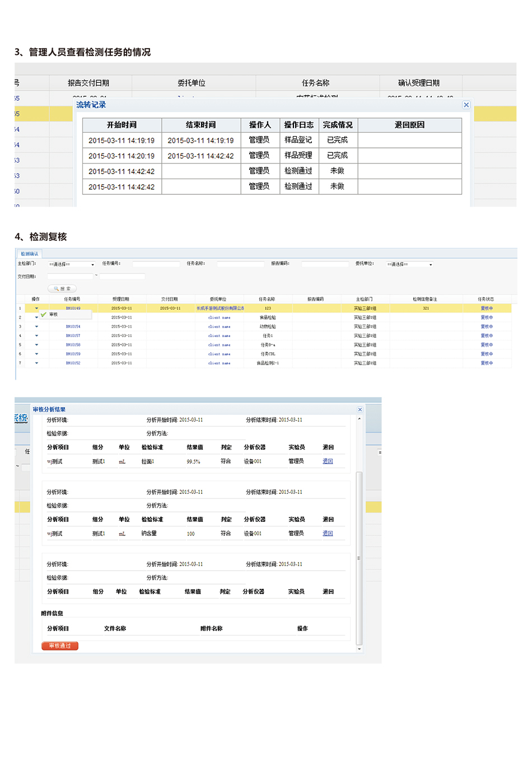Screen dimensions: 532x784
Task: Click the 钠含量 standard cell
Action: tap(149, 534)
